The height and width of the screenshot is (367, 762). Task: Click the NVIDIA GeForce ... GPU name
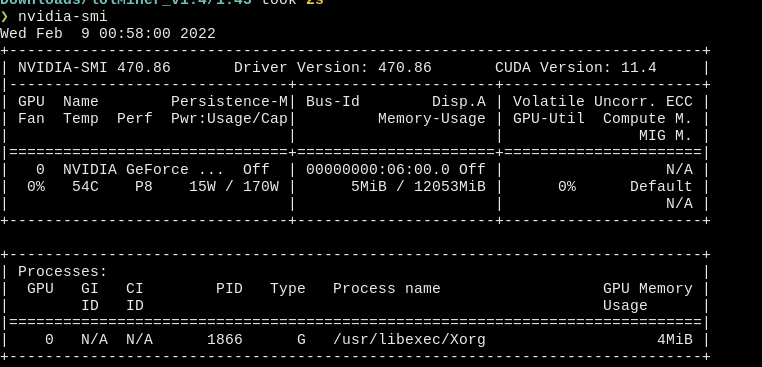tap(143, 170)
